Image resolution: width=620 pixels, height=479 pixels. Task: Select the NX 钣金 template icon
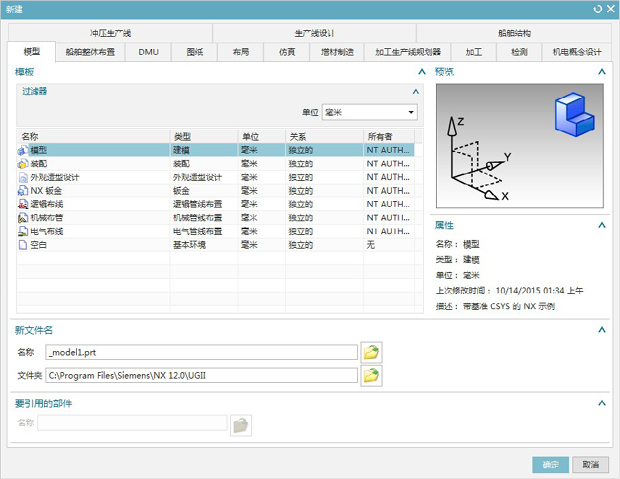22,190
